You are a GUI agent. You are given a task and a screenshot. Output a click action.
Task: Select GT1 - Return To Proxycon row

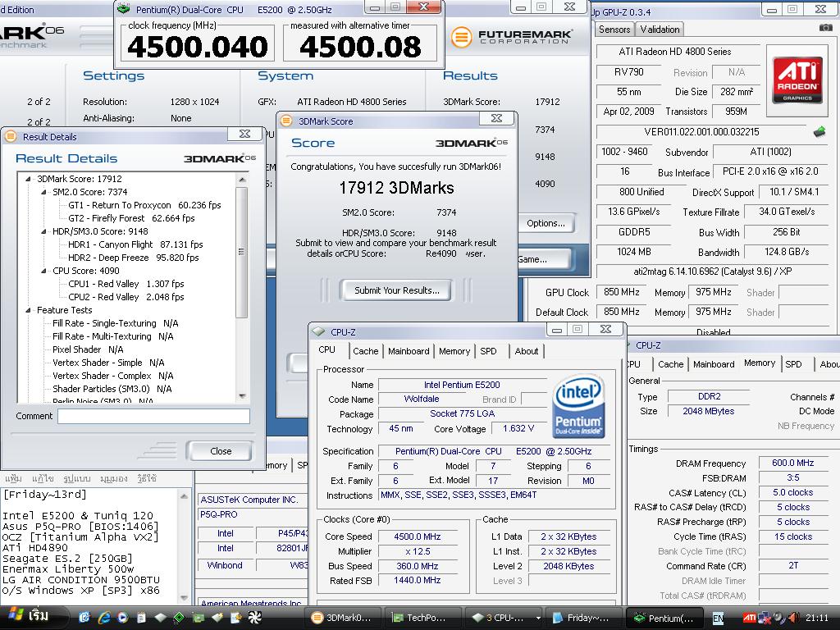point(144,205)
